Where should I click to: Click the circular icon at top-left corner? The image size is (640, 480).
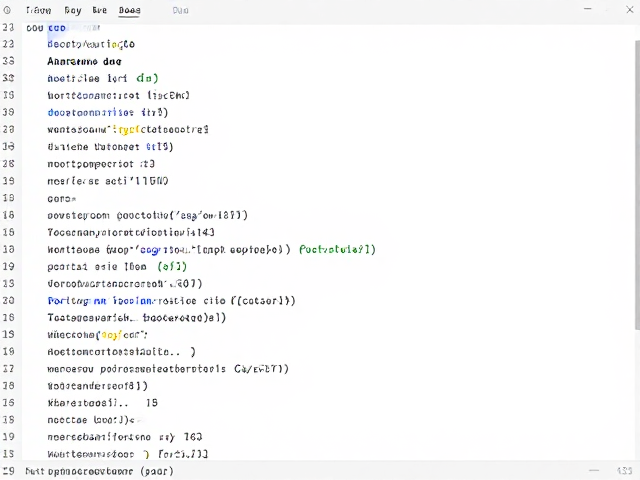(x=7, y=10)
